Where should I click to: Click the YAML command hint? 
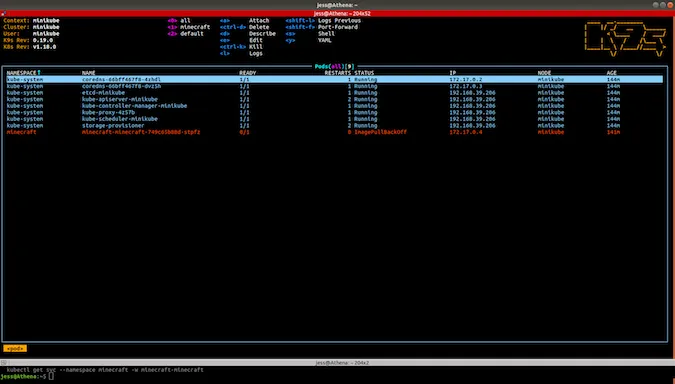309,40
